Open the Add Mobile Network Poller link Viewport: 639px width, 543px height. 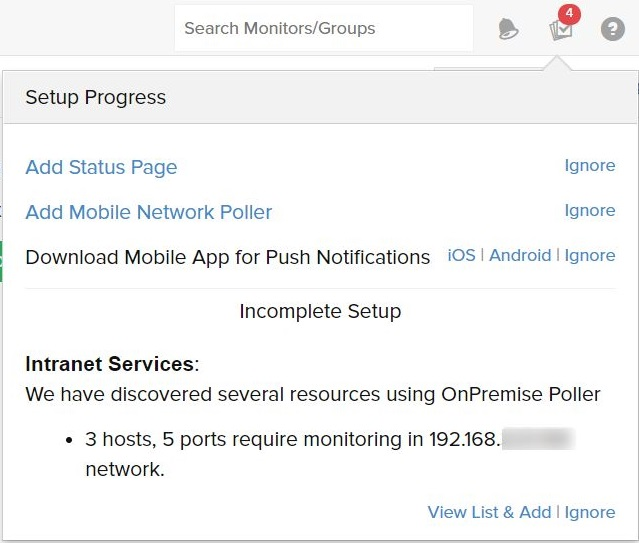click(148, 212)
